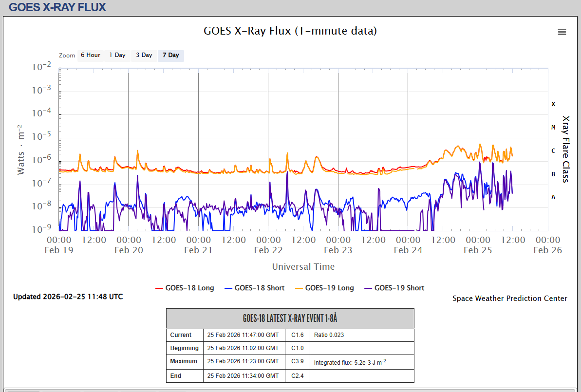
Task: Click the horizontal scrollbar at bottom
Action: point(24,390)
